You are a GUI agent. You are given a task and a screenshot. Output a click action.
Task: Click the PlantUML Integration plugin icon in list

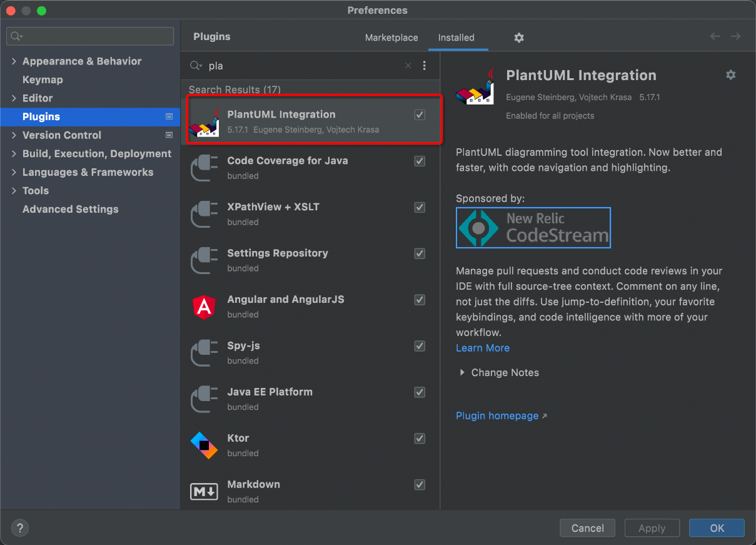pos(204,122)
